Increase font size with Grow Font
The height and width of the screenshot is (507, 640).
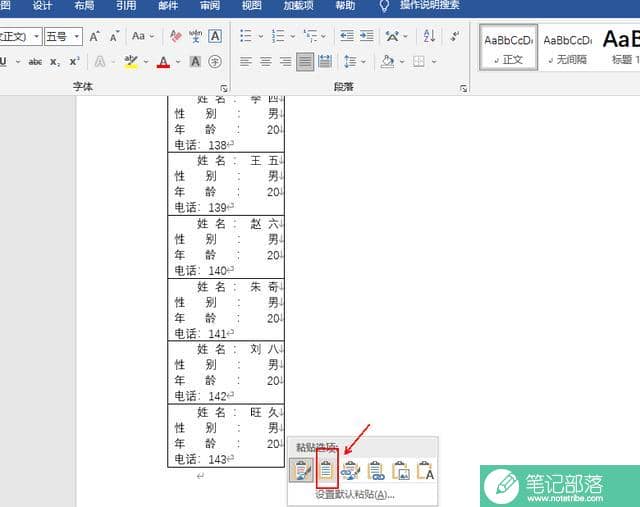(94, 37)
